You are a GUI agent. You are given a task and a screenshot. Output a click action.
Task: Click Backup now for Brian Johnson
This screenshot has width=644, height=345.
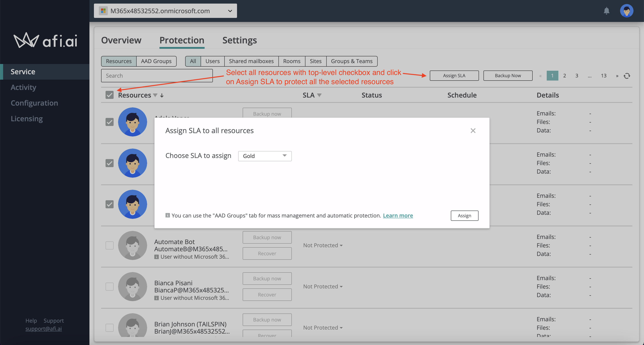(267, 320)
